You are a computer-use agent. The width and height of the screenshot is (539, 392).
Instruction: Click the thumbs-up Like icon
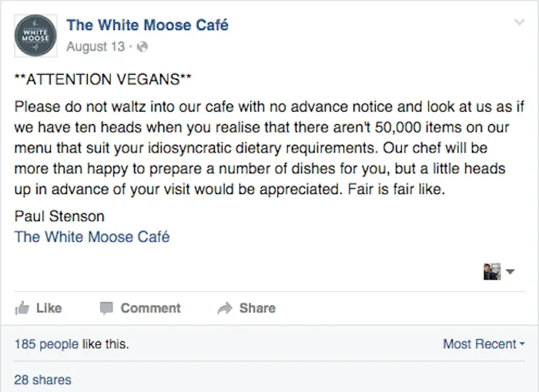22,309
